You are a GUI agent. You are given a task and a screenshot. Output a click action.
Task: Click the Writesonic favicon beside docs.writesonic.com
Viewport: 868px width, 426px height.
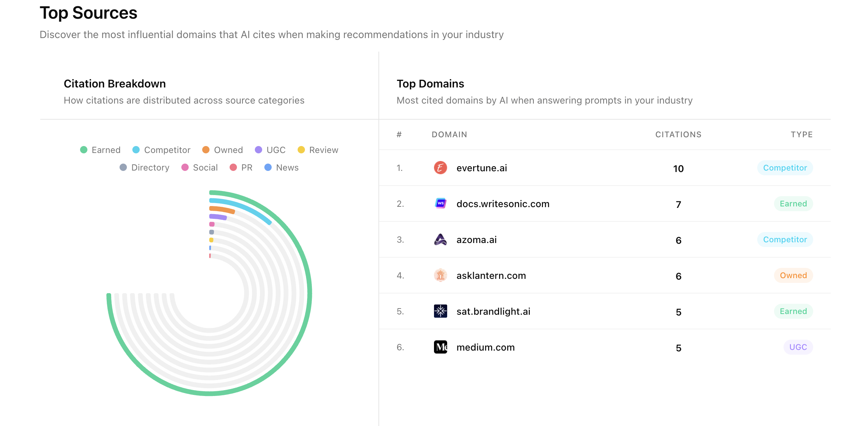tap(440, 203)
